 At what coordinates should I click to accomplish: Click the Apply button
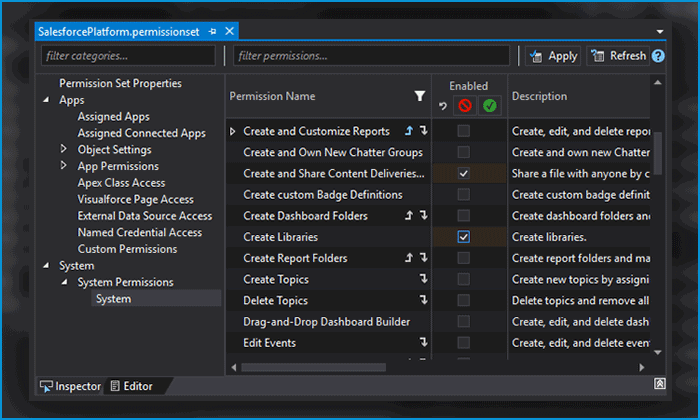(553, 56)
